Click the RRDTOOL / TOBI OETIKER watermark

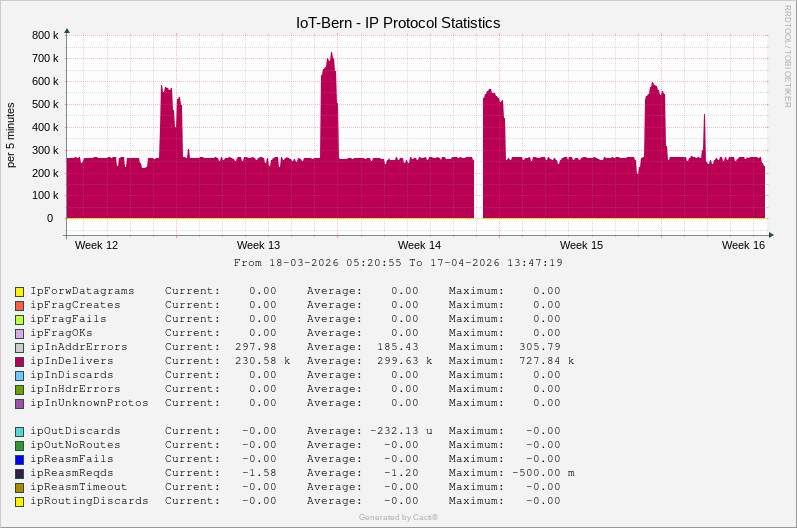[788, 56]
